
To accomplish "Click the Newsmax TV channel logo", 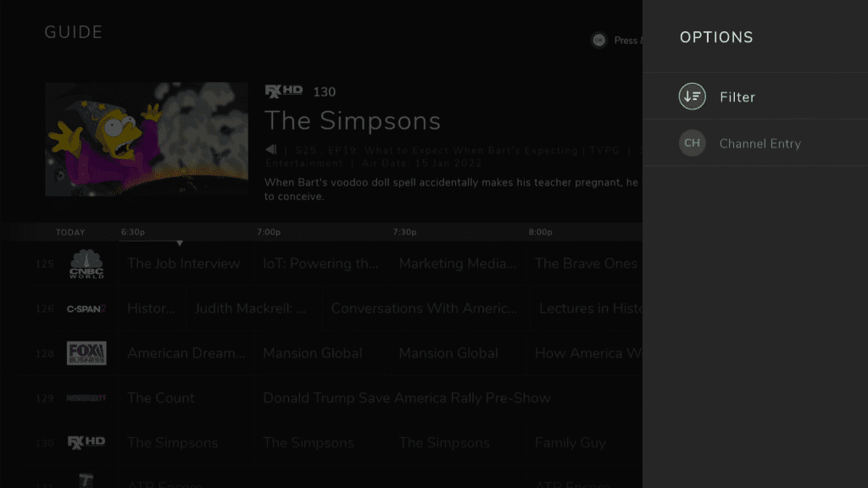I will [x=86, y=398].
